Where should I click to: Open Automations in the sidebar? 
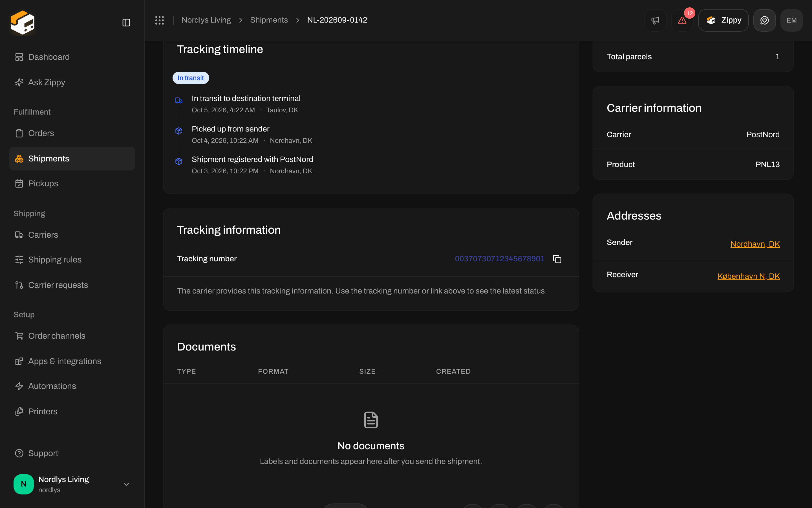pyautogui.click(x=72, y=386)
